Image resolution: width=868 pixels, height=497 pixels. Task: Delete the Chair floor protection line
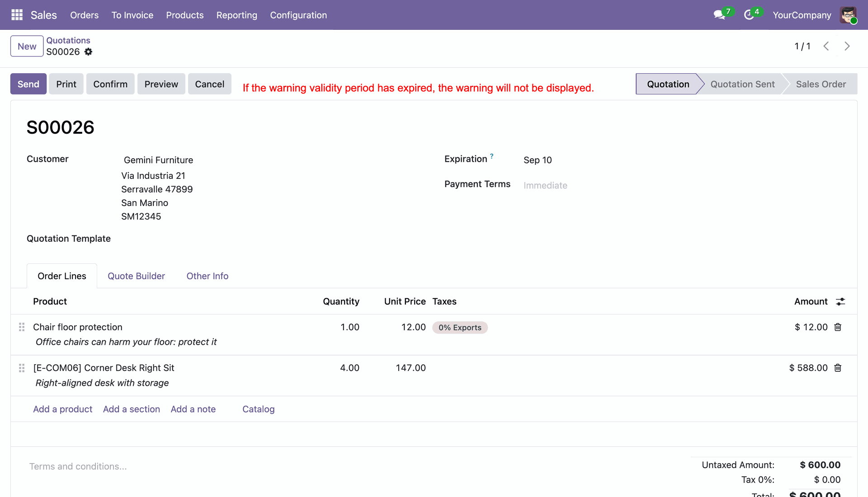pos(838,327)
